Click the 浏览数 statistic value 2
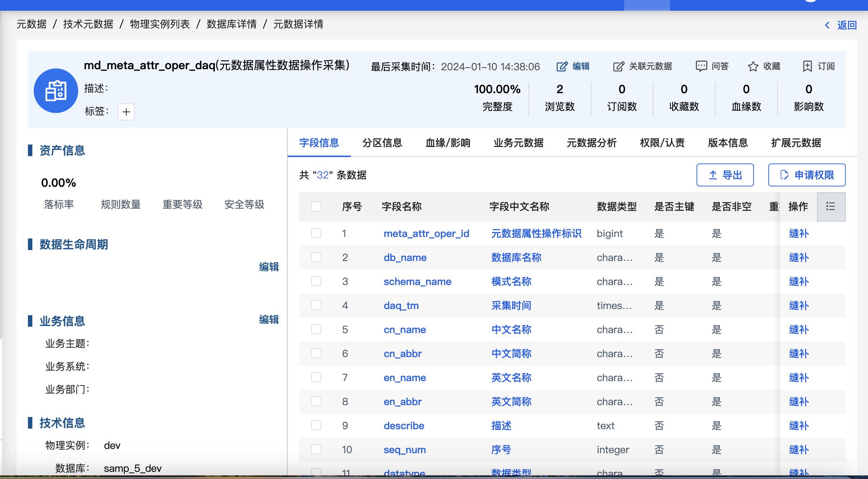This screenshot has width=868, height=479. (560, 89)
